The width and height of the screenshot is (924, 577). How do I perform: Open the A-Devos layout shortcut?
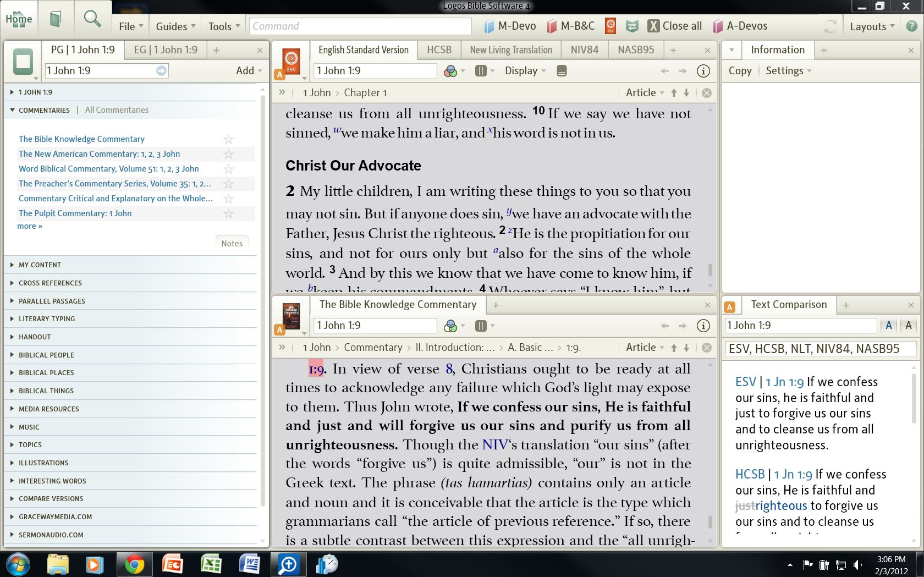point(740,26)
